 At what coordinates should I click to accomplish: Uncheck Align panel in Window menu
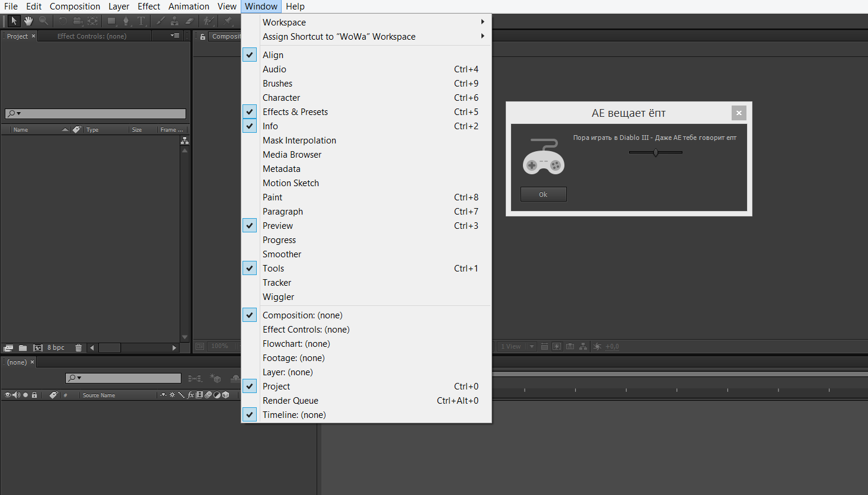250,55
